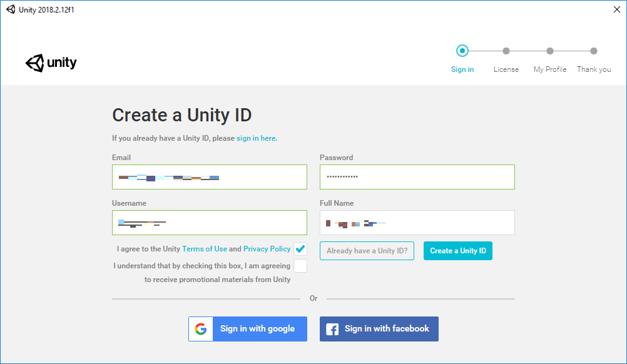The height and width of the screenshot is (364, 627).
Task: Click the Facebook icon
Action: point(331,328)
